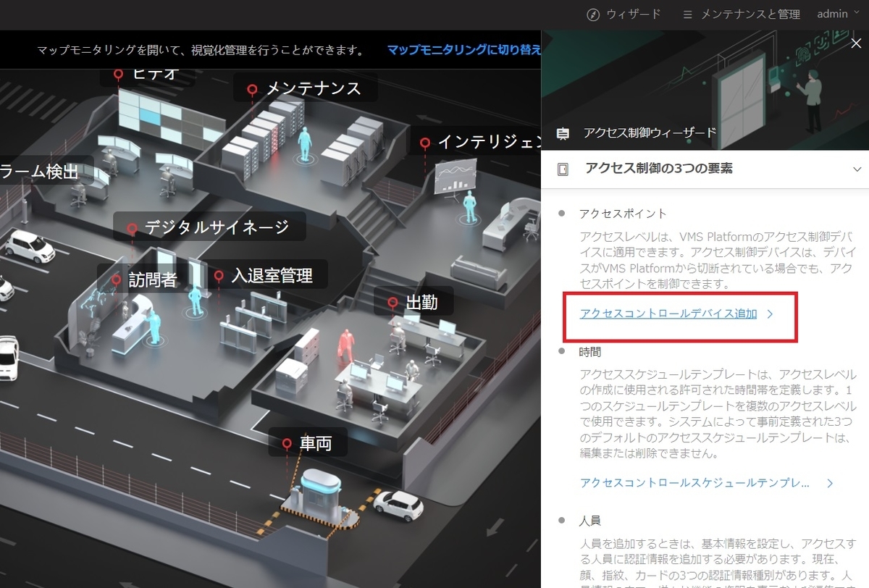
Task: Click the メンテナンス location pin icon
Action: (x=252, y=89)
